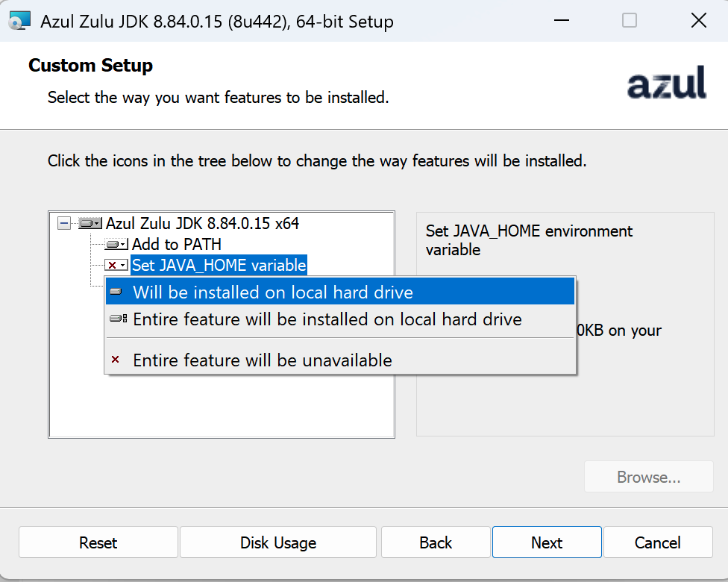Choose 'Entire feature will be installed on local hard drive'

click(x=327, y=319)
